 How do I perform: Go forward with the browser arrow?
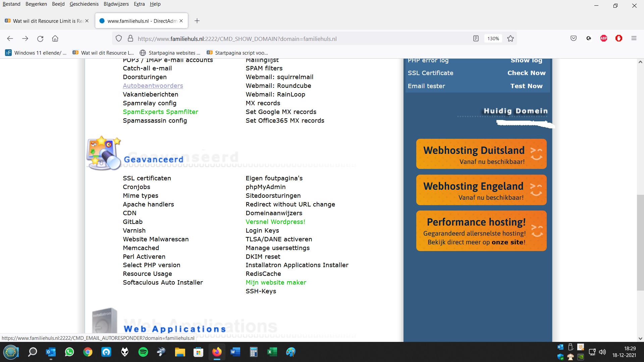click(25, 39)
